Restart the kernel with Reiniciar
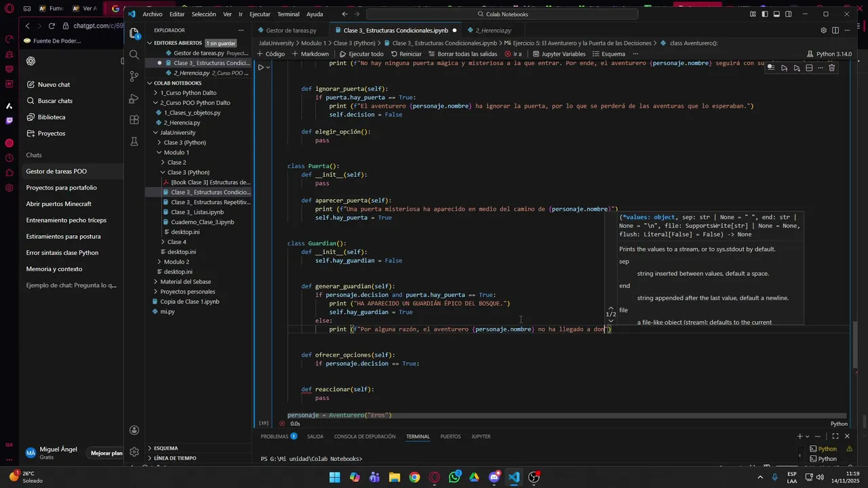The image size is (868, 488). coord(406,54)
